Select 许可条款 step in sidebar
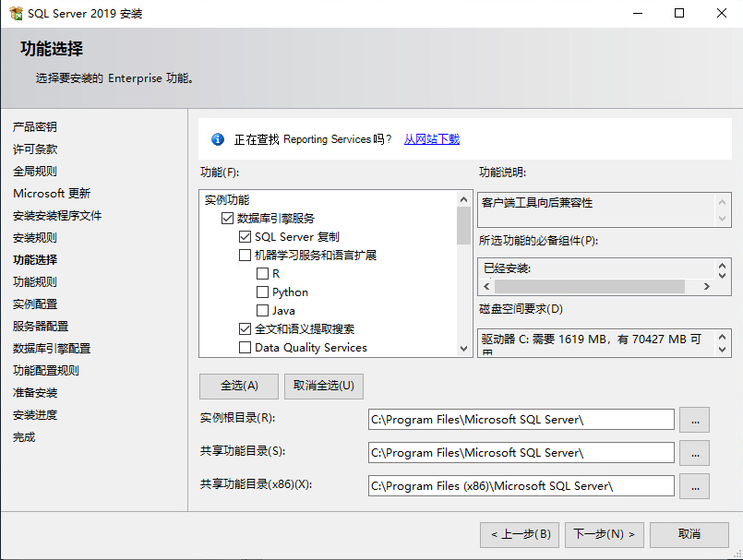Screen dimensions: 743x560 tap(35, 149)
